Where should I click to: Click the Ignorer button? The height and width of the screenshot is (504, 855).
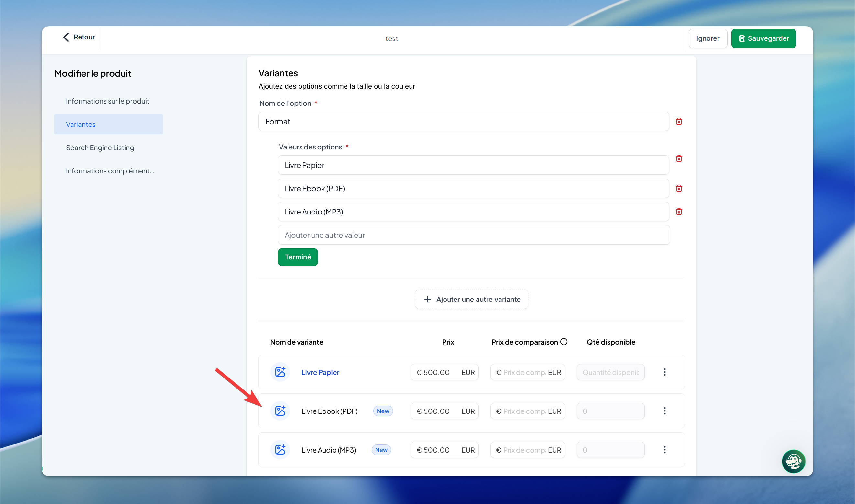pyautogui.click(x=707, y=38)
